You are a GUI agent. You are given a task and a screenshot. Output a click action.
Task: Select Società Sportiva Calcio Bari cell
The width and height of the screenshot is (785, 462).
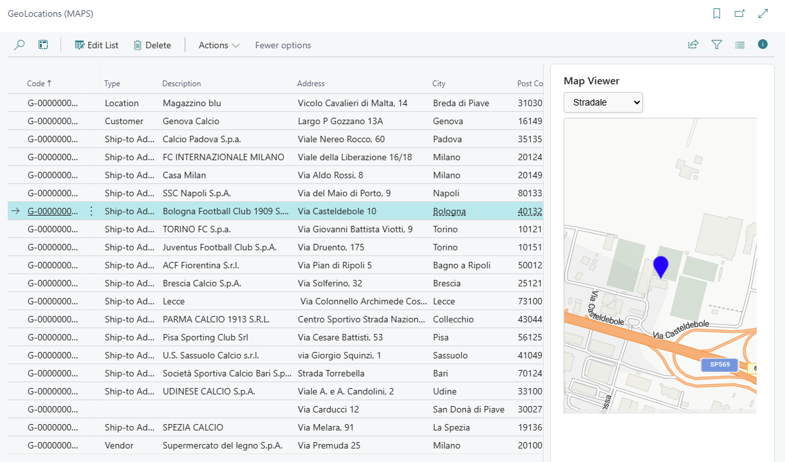click(x=227, y=373)
